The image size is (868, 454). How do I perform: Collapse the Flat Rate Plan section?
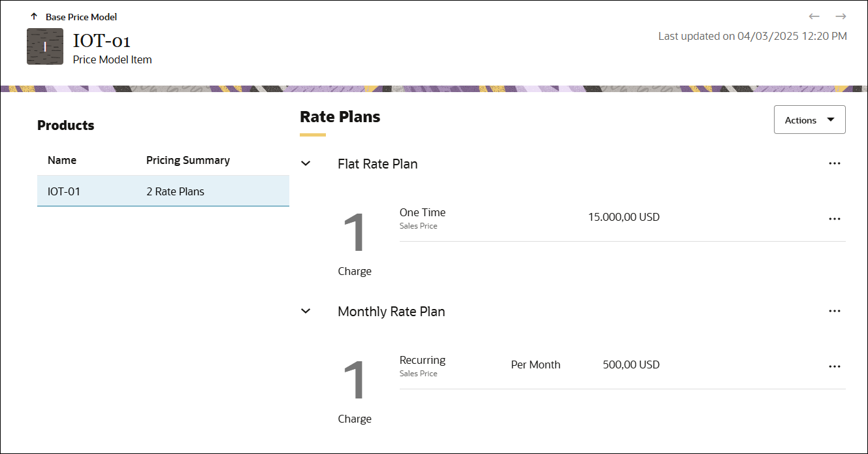click(305, 163)
